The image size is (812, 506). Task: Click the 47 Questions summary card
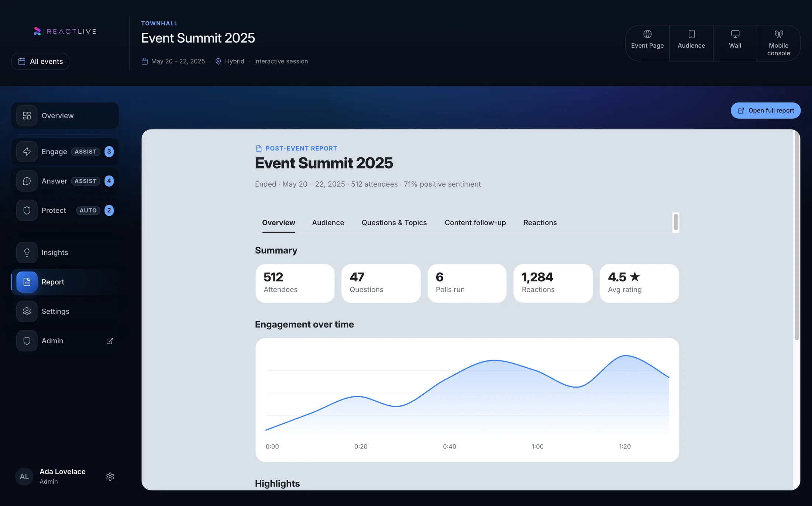(x=381, y=283)
